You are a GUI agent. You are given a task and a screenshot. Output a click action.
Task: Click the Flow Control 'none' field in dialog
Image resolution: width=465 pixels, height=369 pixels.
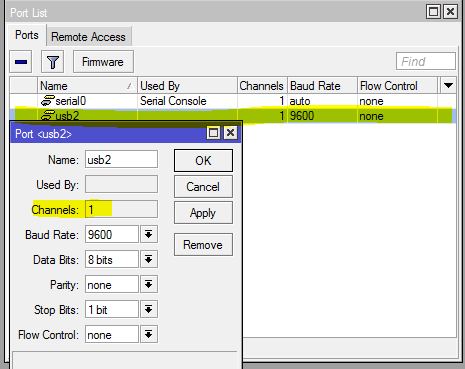point(112,334)
